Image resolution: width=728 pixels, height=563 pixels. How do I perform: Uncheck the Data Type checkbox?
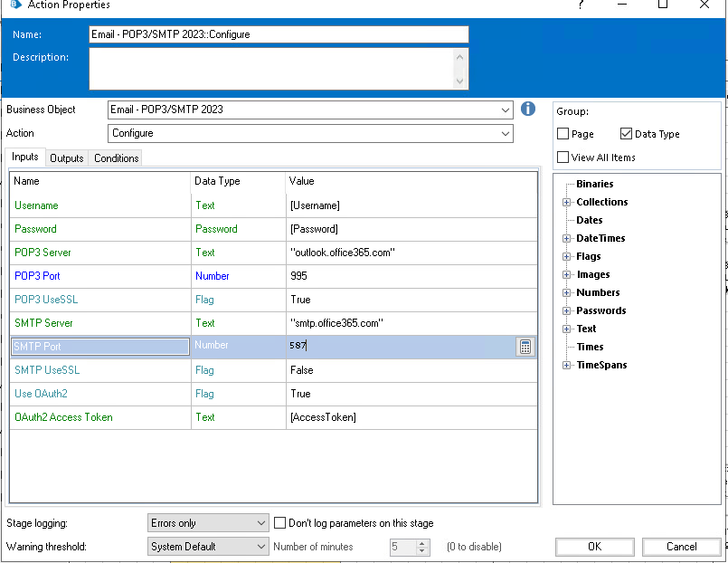(627, 134)
